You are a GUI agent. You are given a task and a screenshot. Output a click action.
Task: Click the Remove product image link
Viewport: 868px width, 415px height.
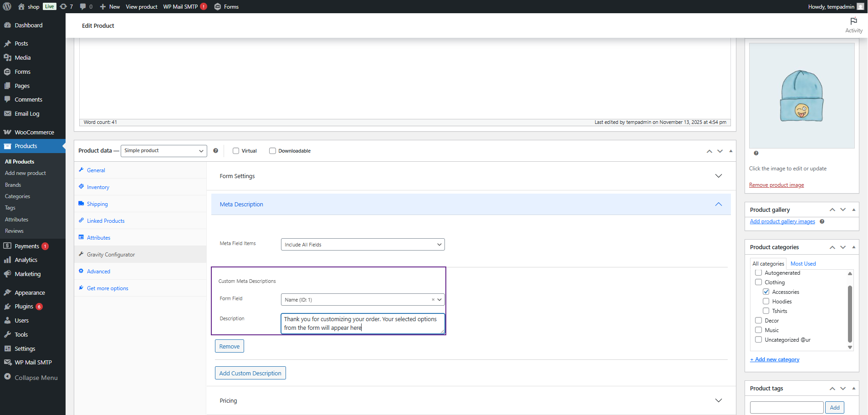(x=776, y=185)
